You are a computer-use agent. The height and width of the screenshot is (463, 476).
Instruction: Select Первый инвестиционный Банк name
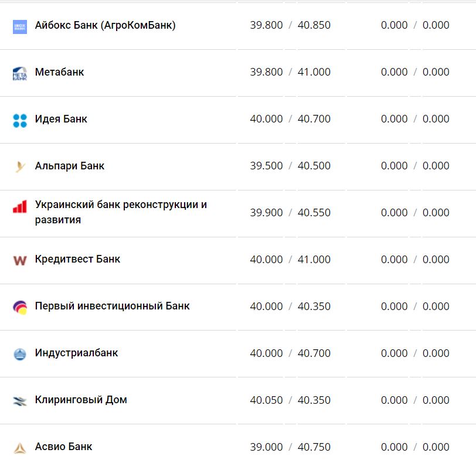coord(112,306)
